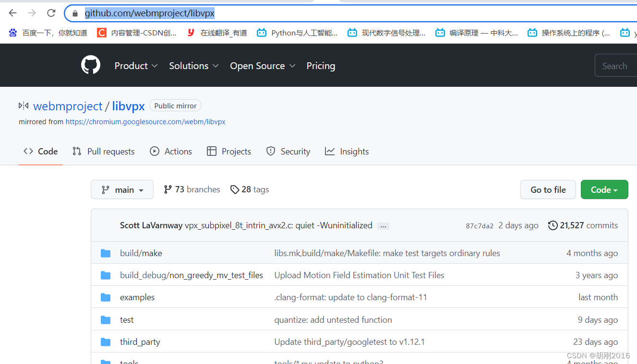Switch to the Projects tab
Viewport: 637px width, 364px height.
click(229, 151)
